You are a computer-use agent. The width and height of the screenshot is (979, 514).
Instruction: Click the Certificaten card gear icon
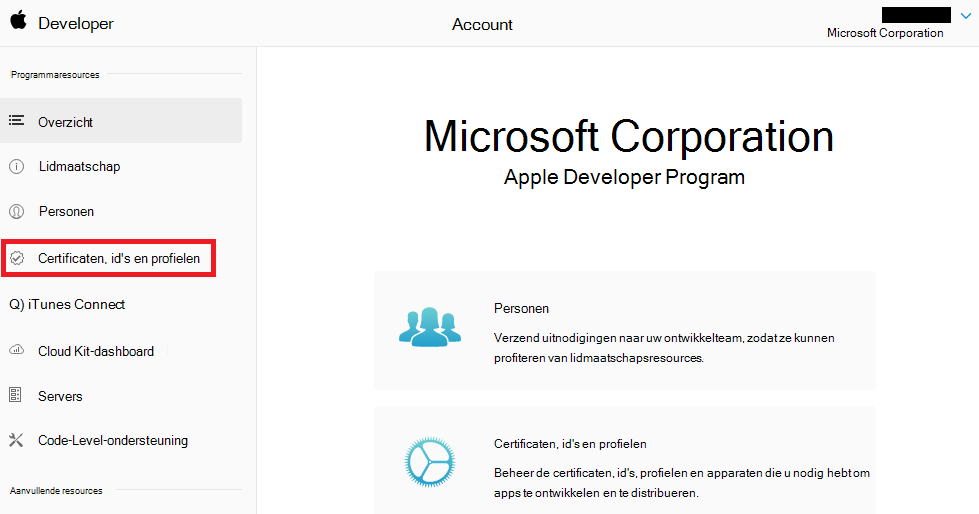click(x=430, y=462)
